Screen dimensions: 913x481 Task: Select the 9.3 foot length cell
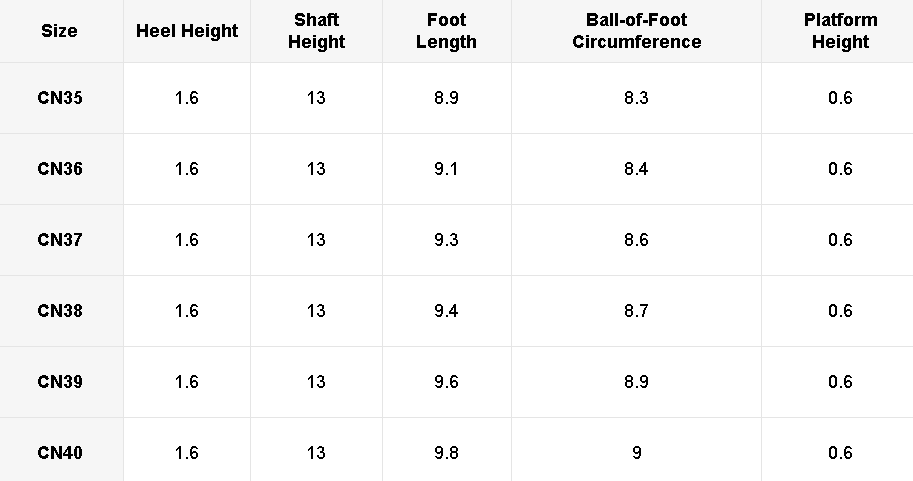[446, 240]
